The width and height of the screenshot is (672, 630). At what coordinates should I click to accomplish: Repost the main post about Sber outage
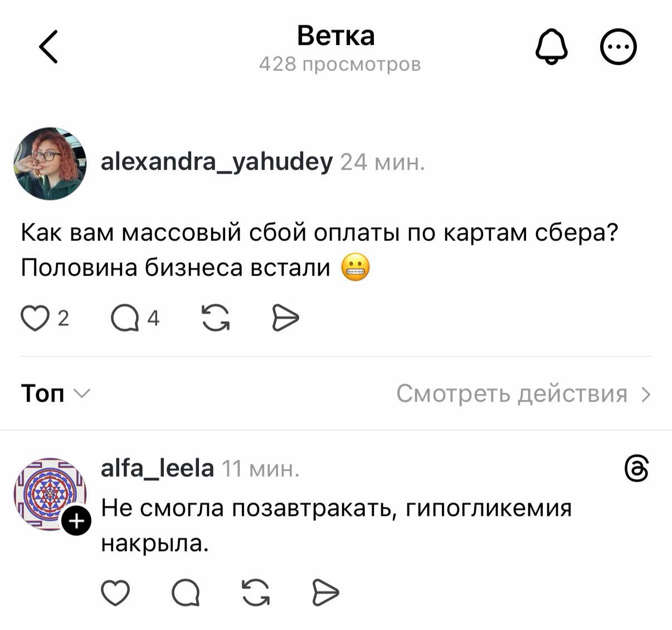pyautogui.click(x=216, y=318)
